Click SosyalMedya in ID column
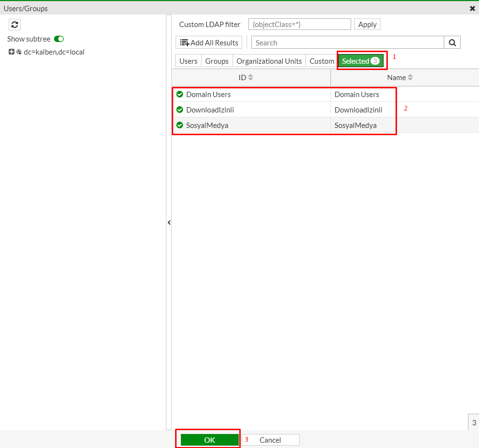 click(x=207, y=126)
